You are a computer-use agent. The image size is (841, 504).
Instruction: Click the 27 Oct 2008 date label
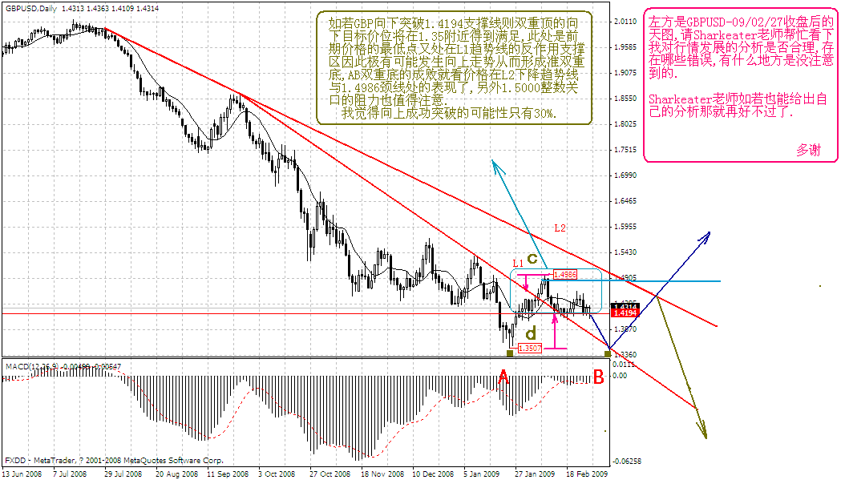[x=330, y=474]
